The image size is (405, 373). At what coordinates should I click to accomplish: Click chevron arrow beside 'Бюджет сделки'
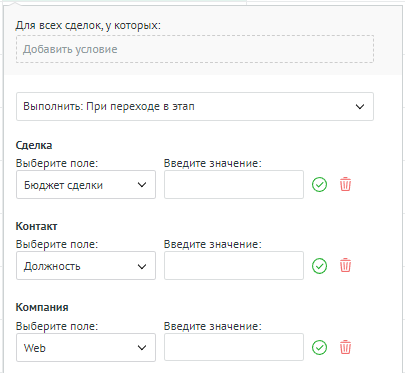(x=142, y=185)
